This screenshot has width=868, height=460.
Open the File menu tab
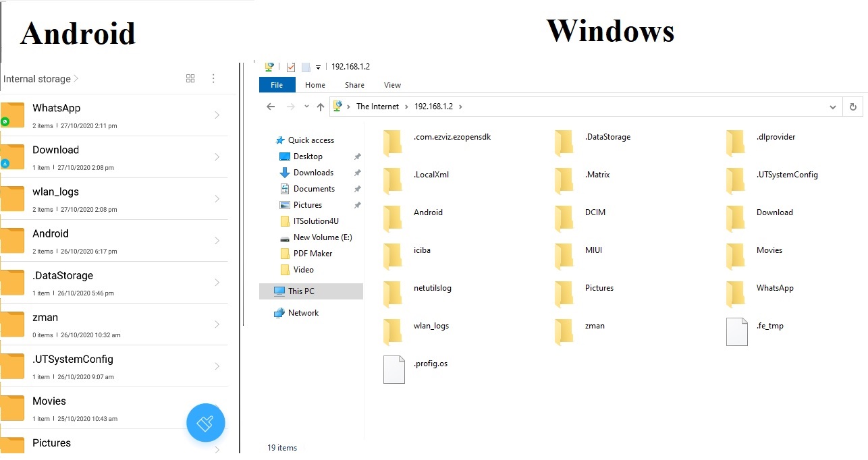click(x=277, y=85)
